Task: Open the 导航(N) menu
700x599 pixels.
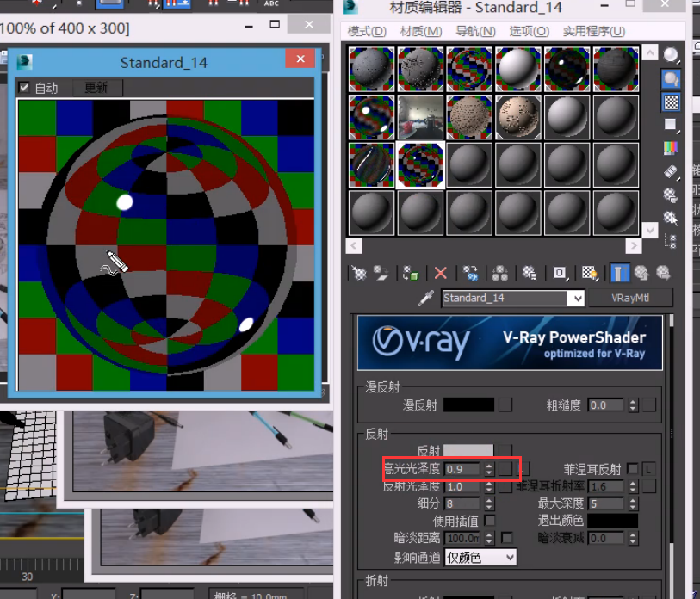Action: pos(474,31)
